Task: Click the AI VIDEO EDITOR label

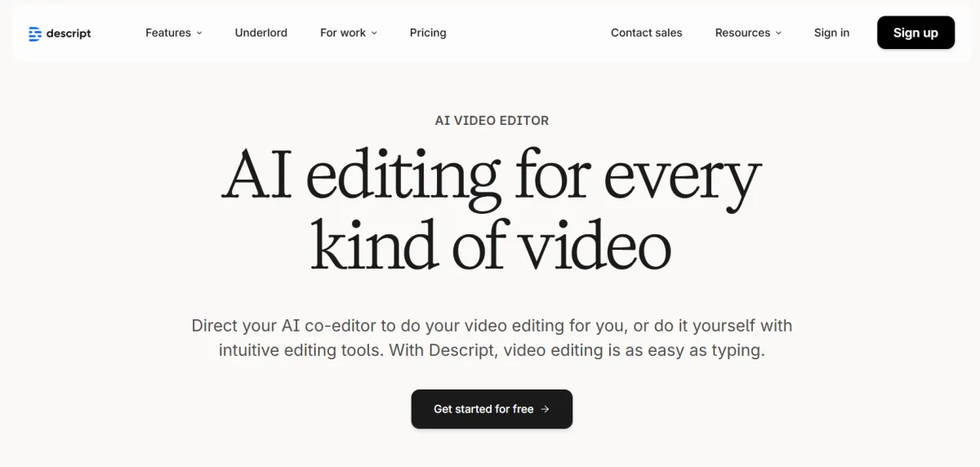Action: point(492,120)
